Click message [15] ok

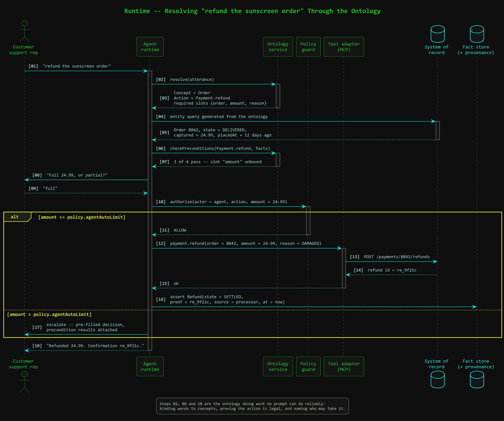pyautogui.click(x=169, y=283)
